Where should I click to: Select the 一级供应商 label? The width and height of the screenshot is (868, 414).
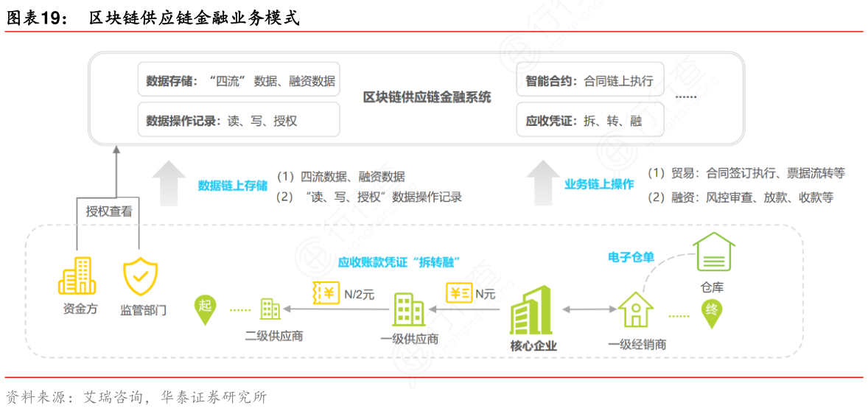click(410, 339)
